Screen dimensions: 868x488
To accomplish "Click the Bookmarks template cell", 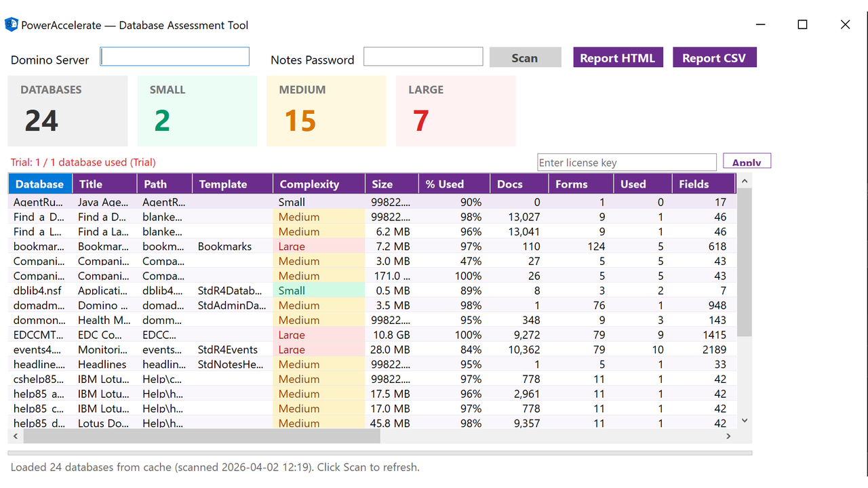I will pyautogui.click(x=233, y=246).
